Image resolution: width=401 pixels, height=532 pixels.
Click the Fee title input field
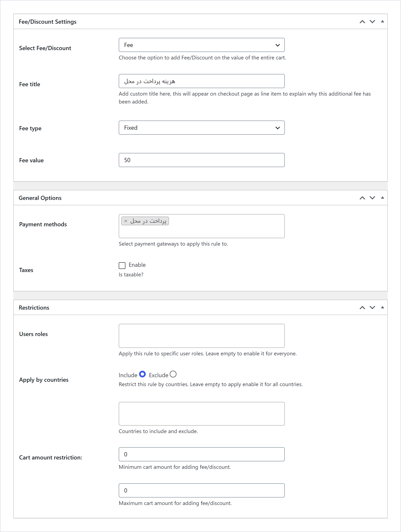202,81
